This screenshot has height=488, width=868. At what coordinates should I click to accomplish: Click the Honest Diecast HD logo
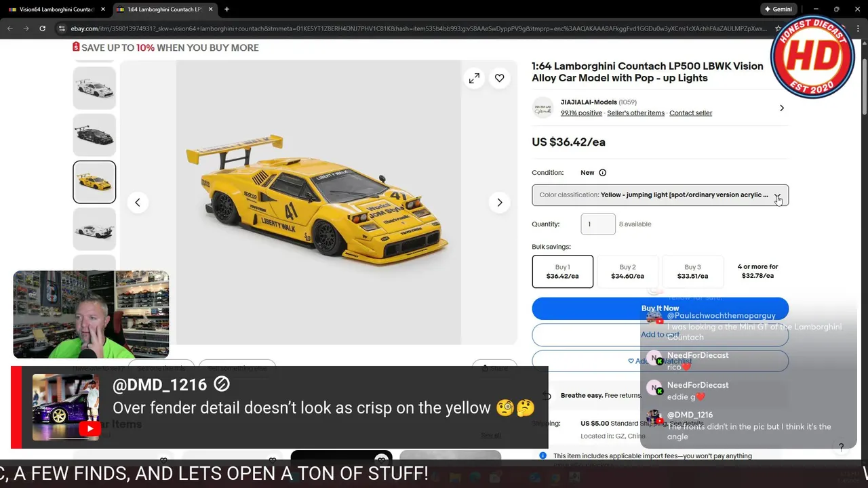[x=812, y=56]
